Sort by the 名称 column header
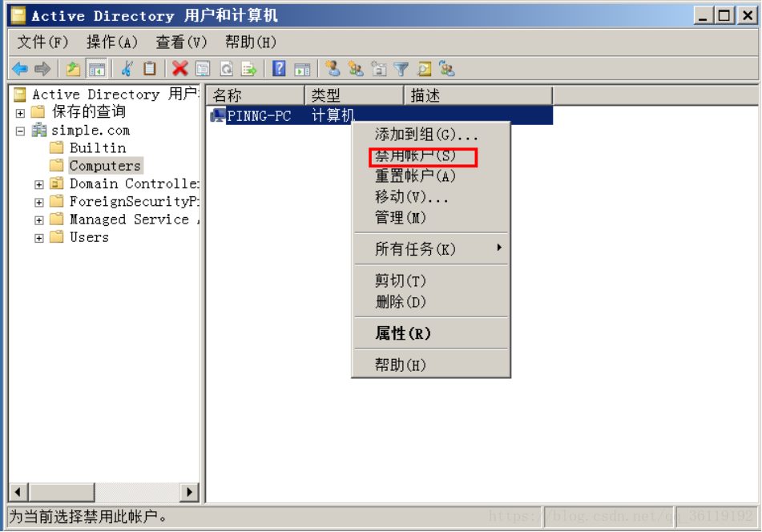 coord(256,95)
